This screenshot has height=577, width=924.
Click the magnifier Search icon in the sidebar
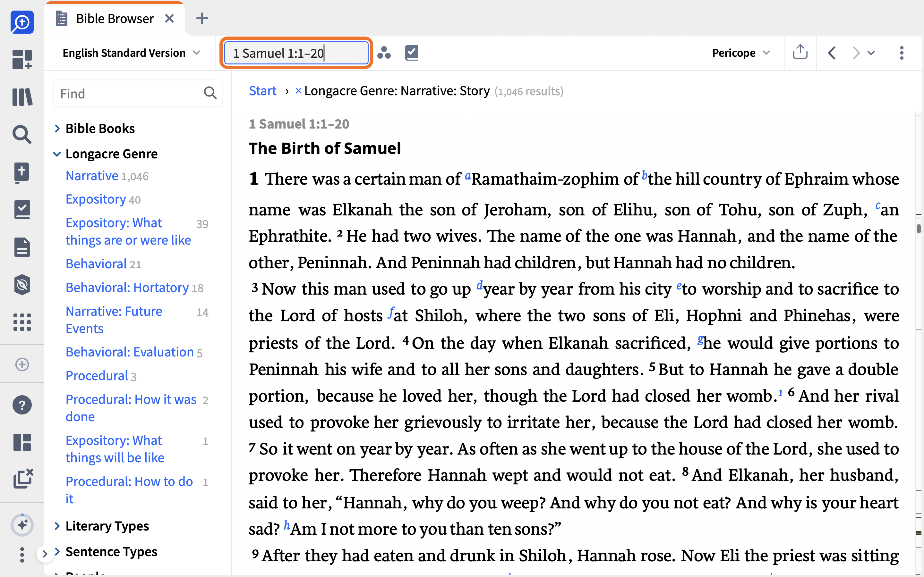coord(22,134)
